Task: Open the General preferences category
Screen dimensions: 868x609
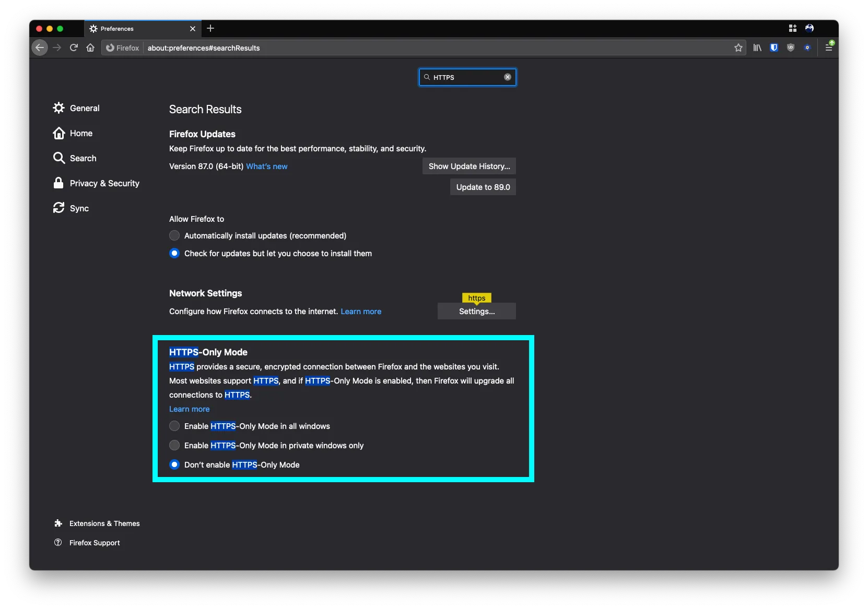Action: 76,108
